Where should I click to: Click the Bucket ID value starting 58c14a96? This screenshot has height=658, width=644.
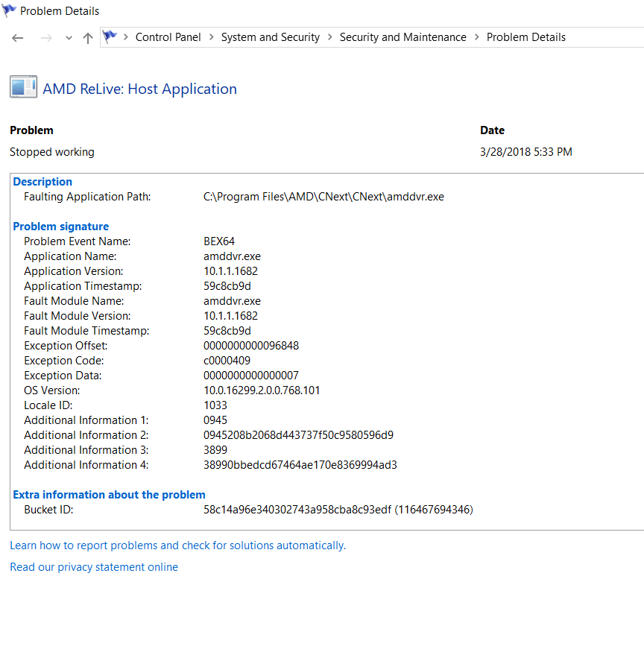pyautogui.click(x=338, y=510)
